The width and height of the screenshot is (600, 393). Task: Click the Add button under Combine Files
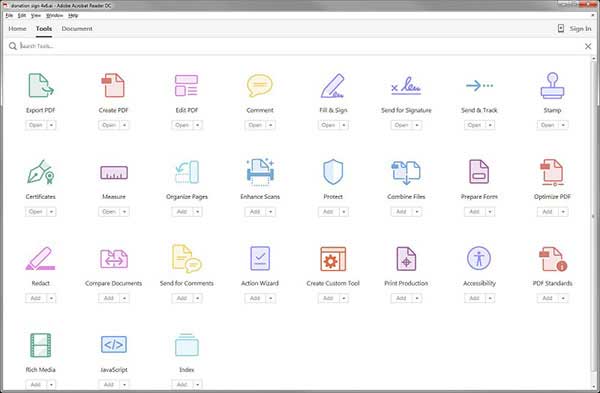point(401,212)
